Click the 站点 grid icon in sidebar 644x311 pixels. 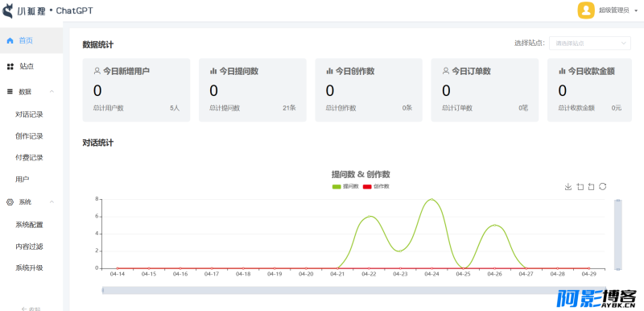[10, 67]
